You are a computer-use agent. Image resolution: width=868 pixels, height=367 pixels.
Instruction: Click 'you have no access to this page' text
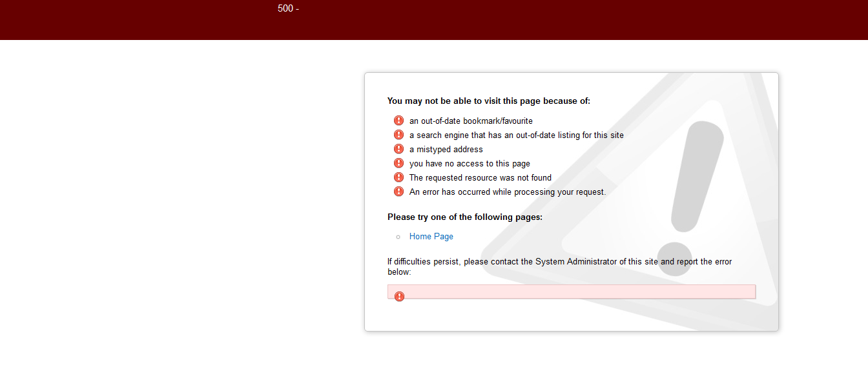click(x=470, y=163)
